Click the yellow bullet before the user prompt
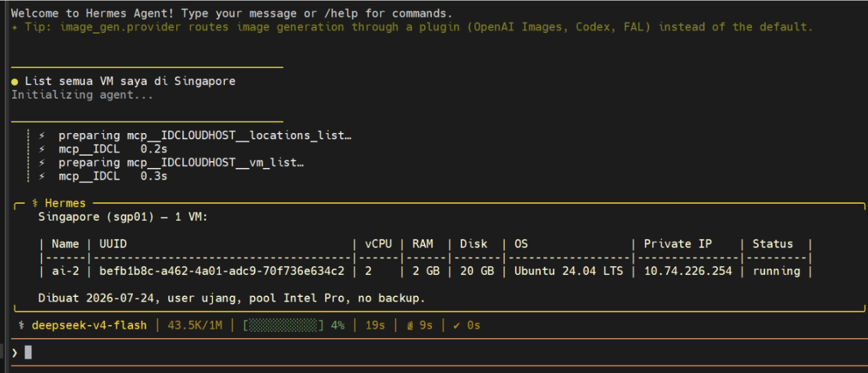 [14, 82]
